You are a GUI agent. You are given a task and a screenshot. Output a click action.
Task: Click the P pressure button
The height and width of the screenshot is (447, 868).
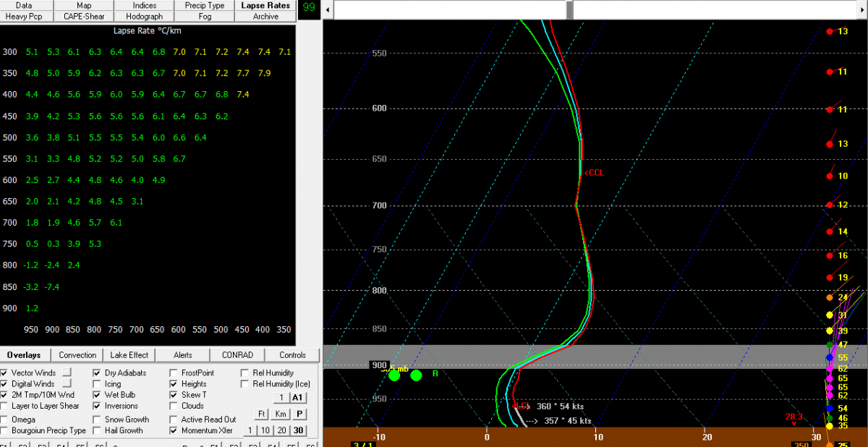click(x=298, y=414)
